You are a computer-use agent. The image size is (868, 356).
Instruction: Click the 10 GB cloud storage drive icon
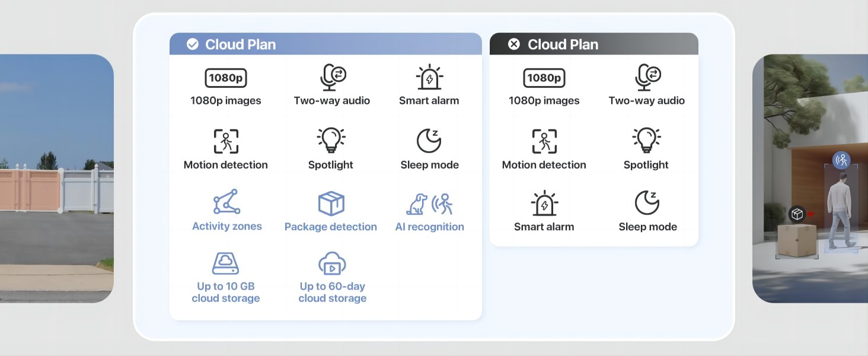225,263
